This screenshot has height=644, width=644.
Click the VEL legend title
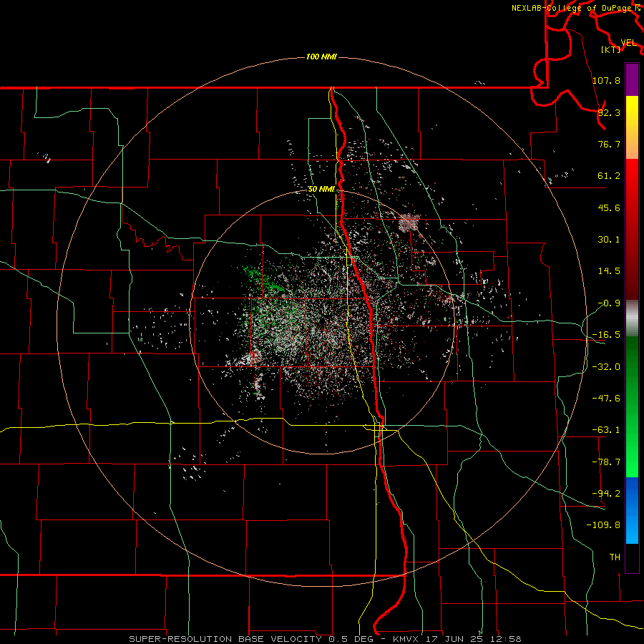click(629, 43)
